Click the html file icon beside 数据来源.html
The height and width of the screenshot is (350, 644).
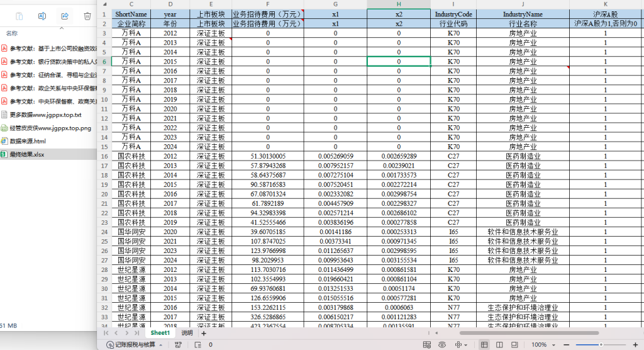[4, 141]
